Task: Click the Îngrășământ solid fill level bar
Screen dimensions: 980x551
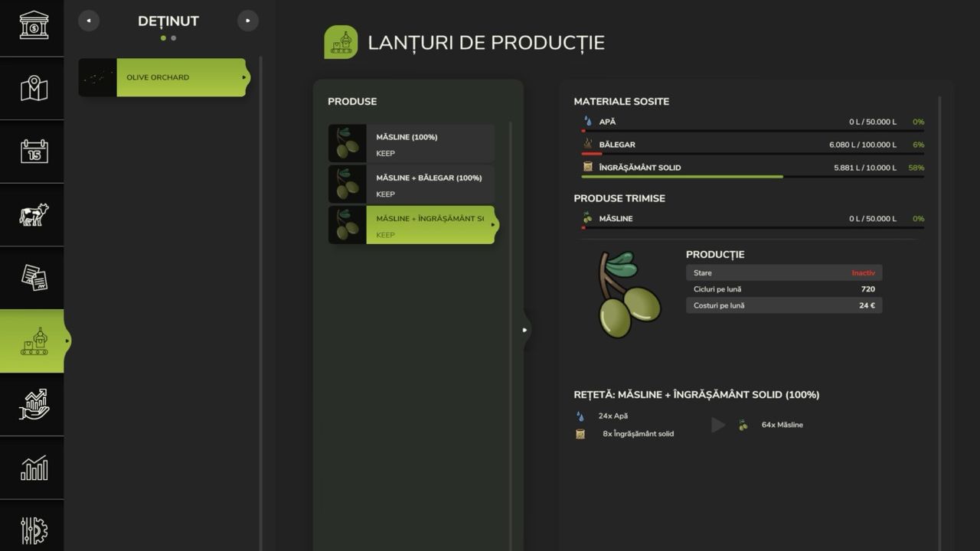Action: coord(752,177)
